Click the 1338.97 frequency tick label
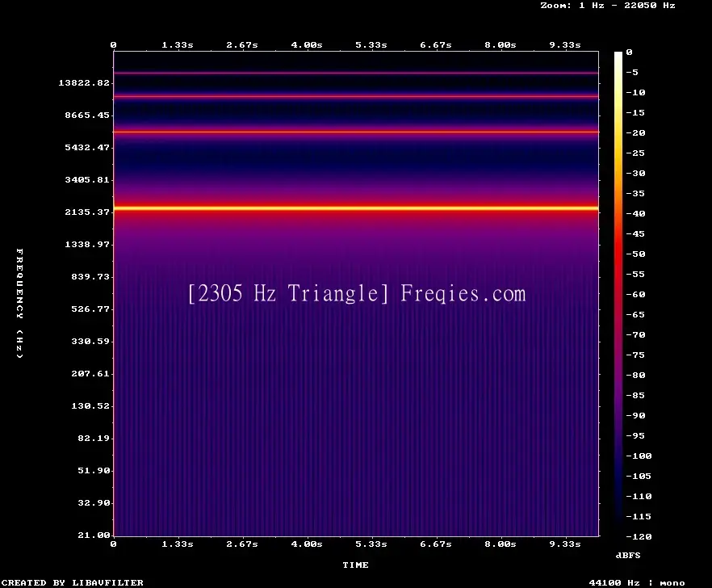The image size is (712, 588). click(x=87, y=244)
